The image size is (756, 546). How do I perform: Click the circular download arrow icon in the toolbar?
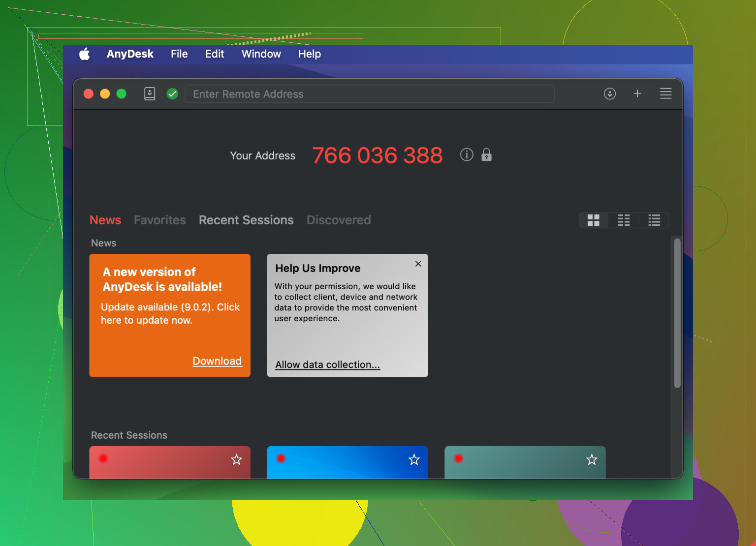(610, 93)
